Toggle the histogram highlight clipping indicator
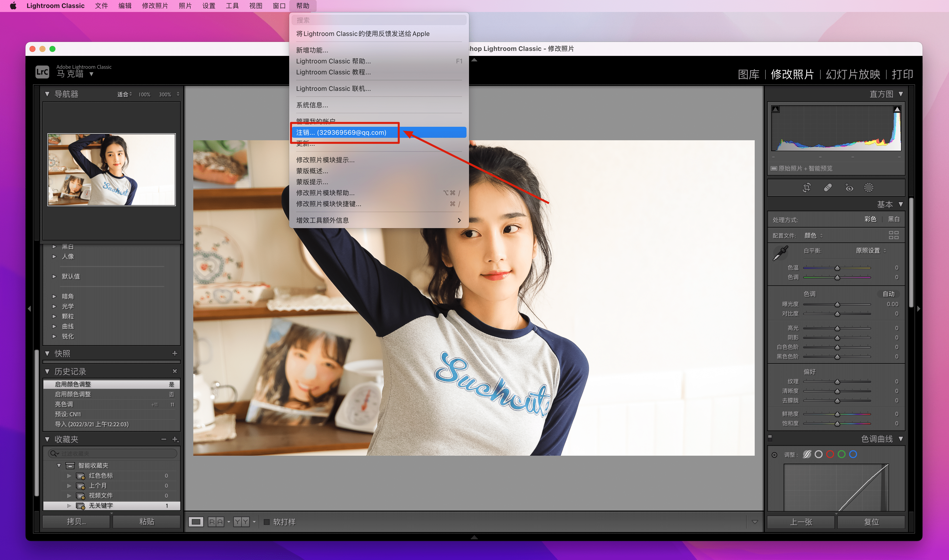The image size is (949, 560). (897, 109)
